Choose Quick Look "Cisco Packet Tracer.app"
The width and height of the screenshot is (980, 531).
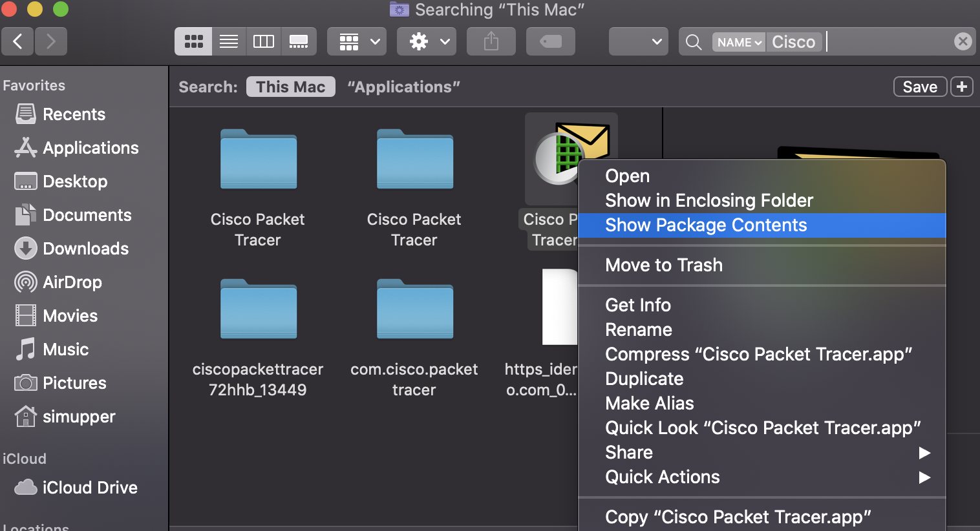762,428
